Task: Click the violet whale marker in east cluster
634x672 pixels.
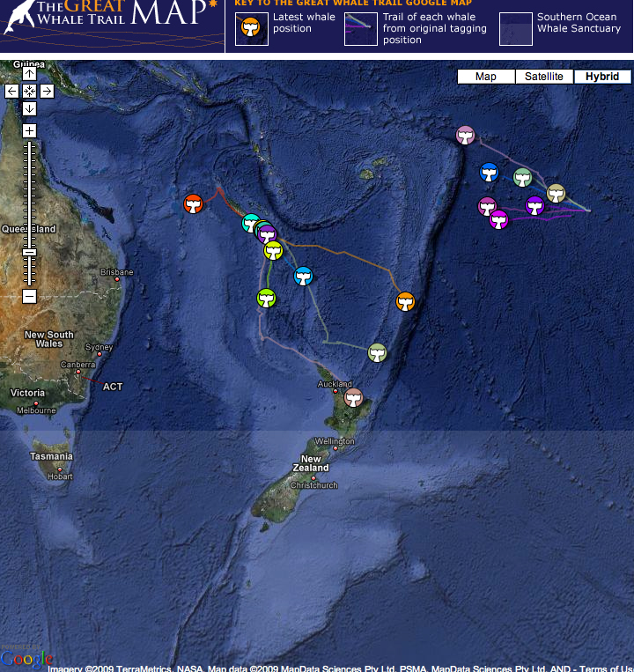Action: click(535, 206)
